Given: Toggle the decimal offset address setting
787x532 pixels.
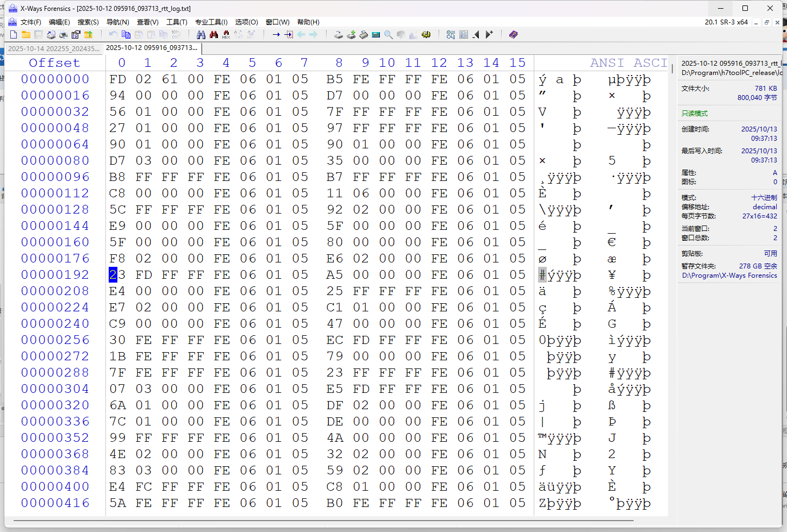Looking at the screenshot, I should tap(765, 207).
